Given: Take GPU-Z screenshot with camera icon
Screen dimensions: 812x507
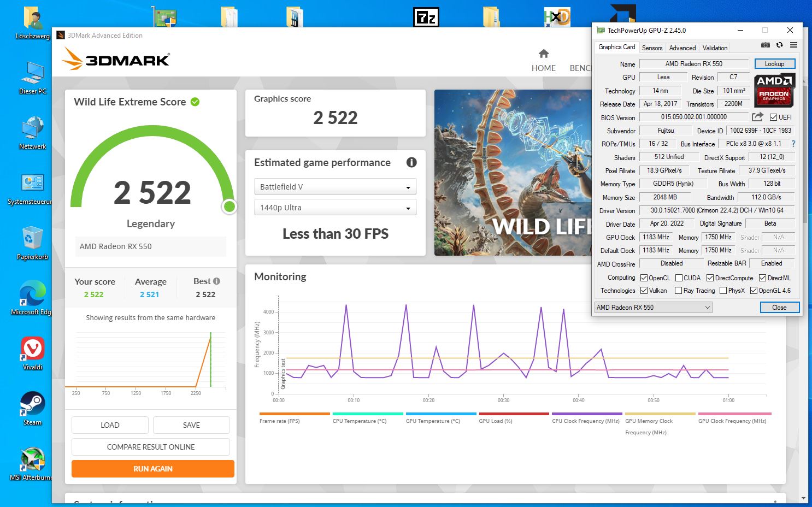Looking at the screenshot, I should tap(766, 45).
